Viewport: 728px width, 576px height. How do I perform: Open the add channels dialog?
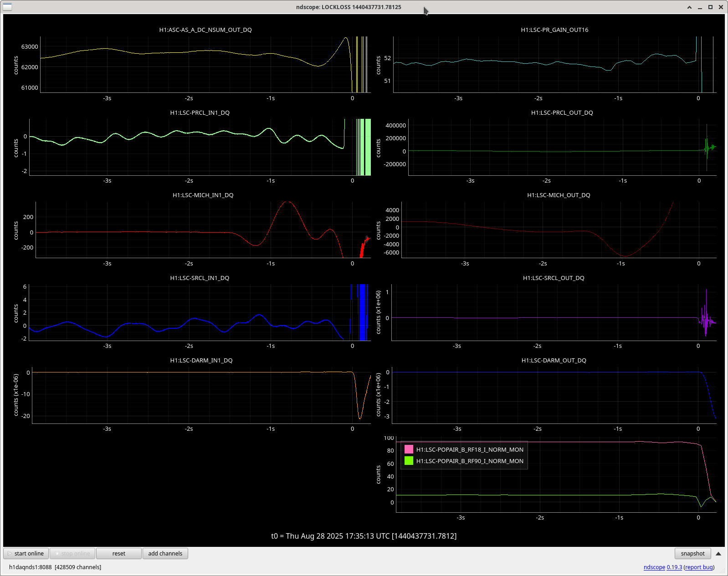(x=165, y=553)
